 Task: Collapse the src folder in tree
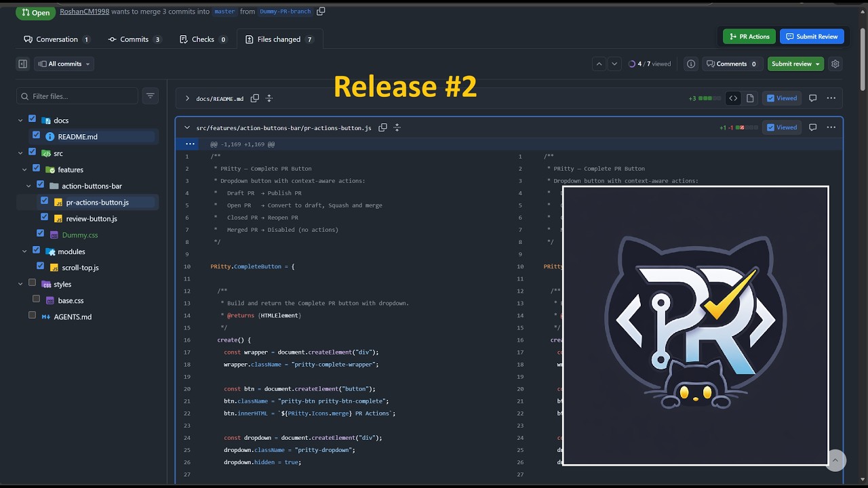pyautogui.click(x=21, y=153)
